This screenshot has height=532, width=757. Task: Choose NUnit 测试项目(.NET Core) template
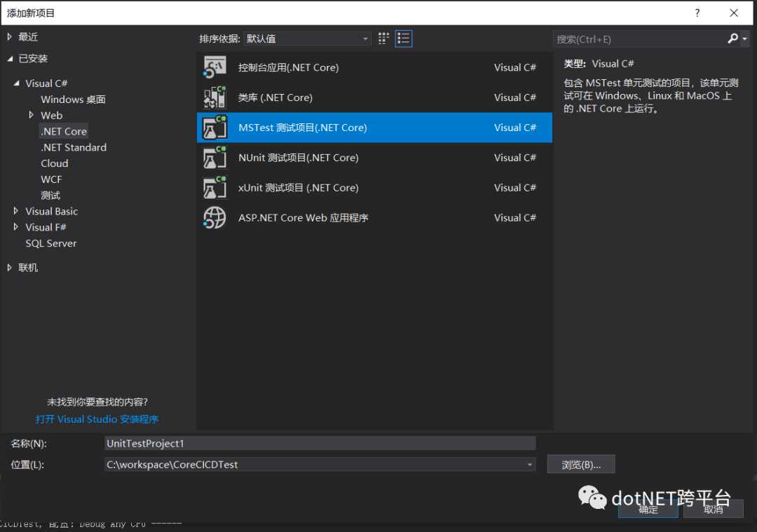[x=374, y=158]
